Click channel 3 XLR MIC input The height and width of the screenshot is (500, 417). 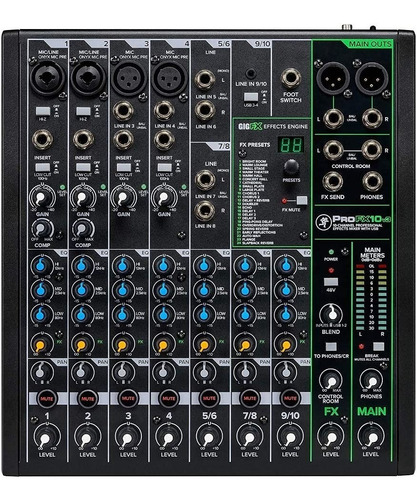[x=129, y=78]
